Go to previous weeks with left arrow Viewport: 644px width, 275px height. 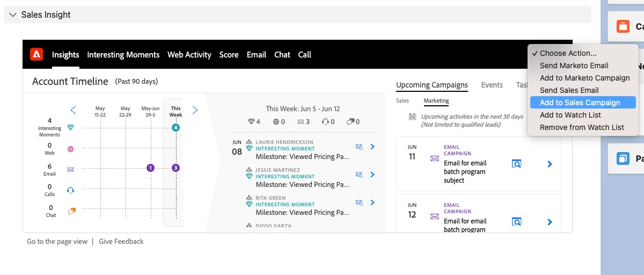(x=74, y=110)
